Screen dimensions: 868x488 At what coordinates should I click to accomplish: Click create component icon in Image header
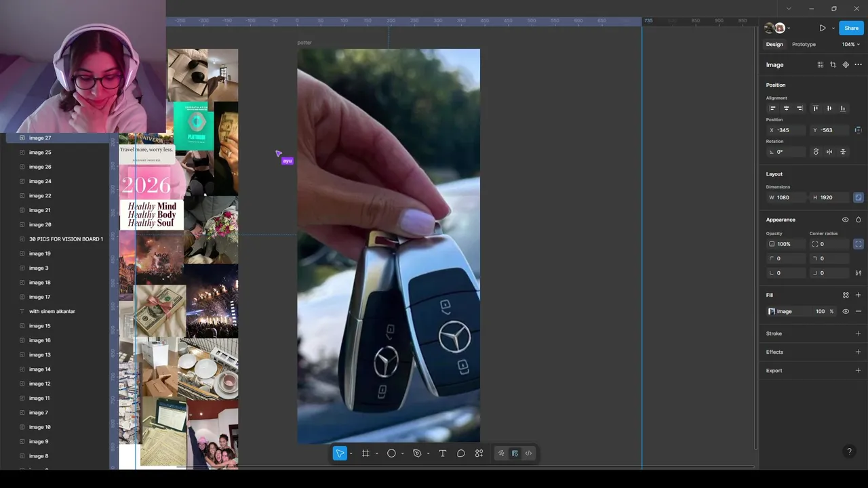click(x=846, y=65)
